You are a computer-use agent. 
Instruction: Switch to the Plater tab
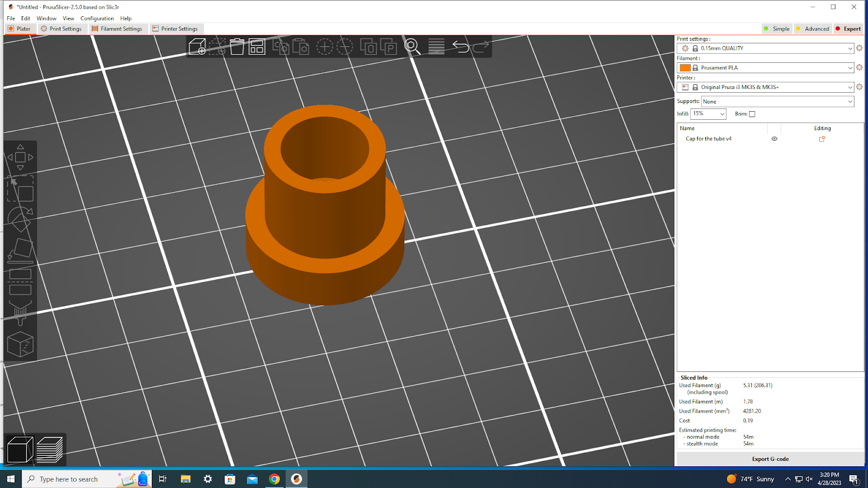click(20, 29)
